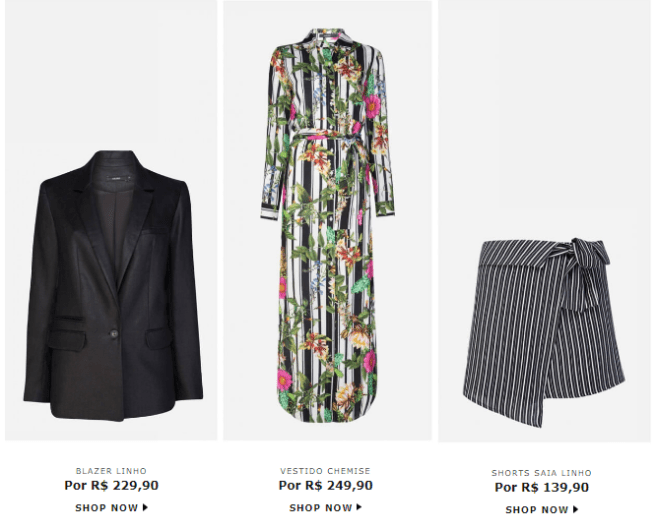Click the price Por R$ 249,90

325,485
